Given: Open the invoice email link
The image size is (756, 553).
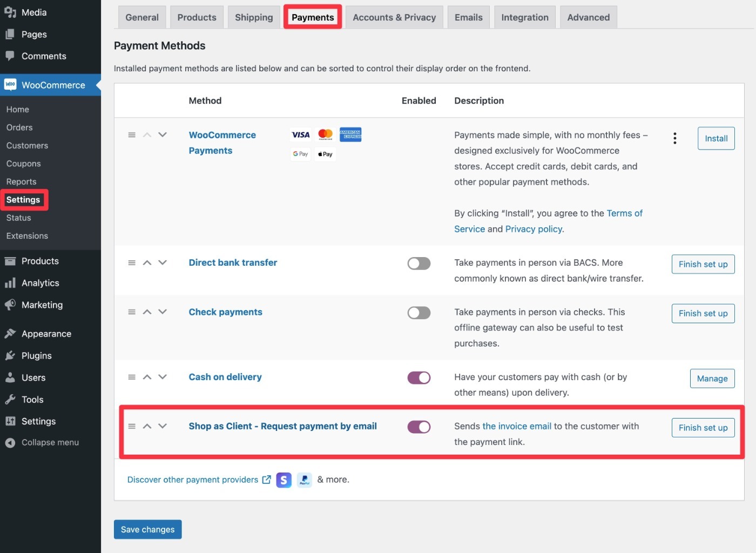Looking at the screenshot, I should click(x=517, y=426).
